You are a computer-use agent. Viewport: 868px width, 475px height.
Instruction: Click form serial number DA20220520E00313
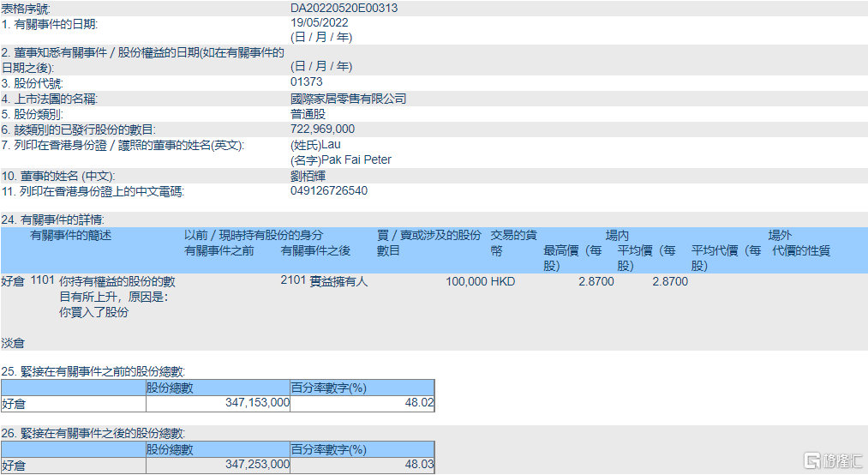tap(344, 8)
